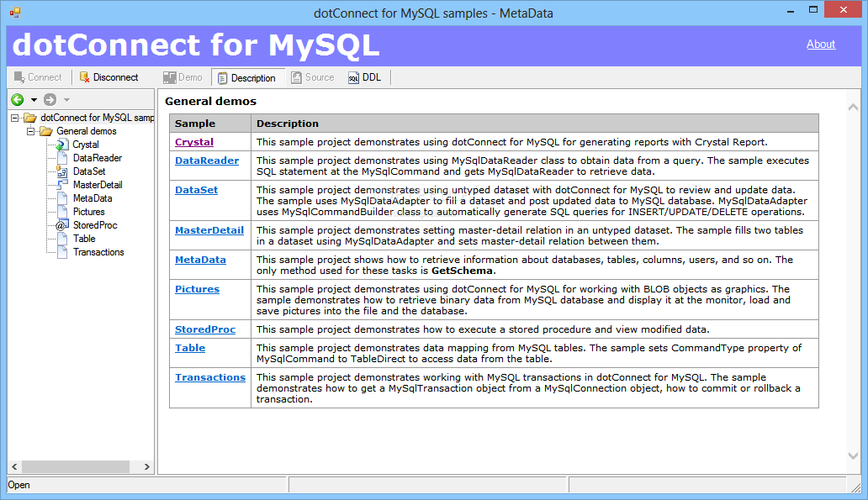The image size is (868, 500).
Task: Click the Disconnect toolbar button
Action: coord(109,77)
